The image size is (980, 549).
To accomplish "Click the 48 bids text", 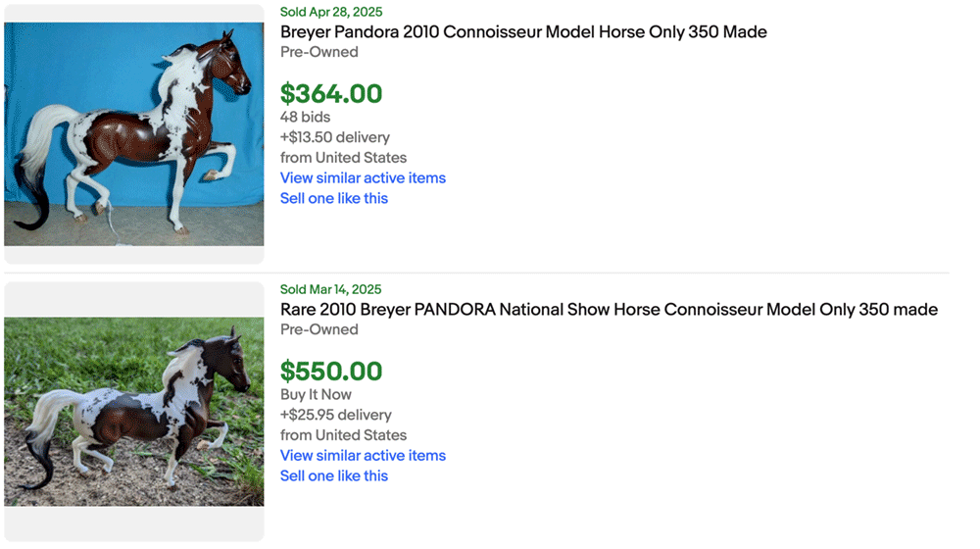I will click(x=305, y=118).
